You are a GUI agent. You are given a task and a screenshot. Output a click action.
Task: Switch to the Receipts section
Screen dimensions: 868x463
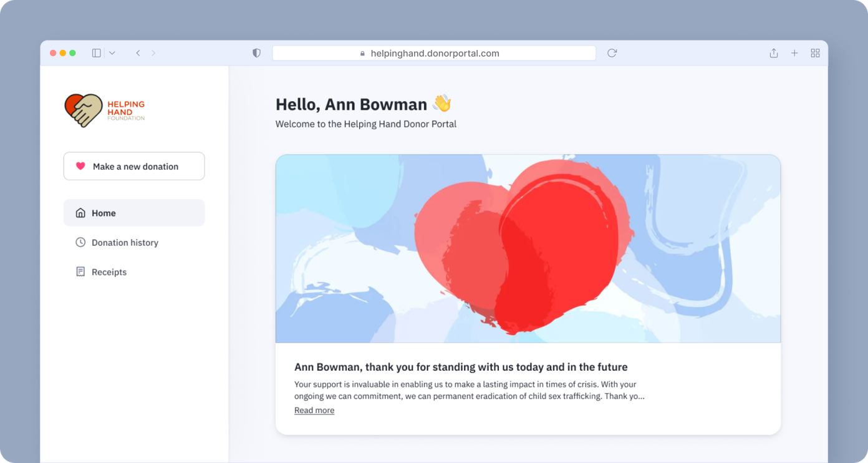pos(109,271)
